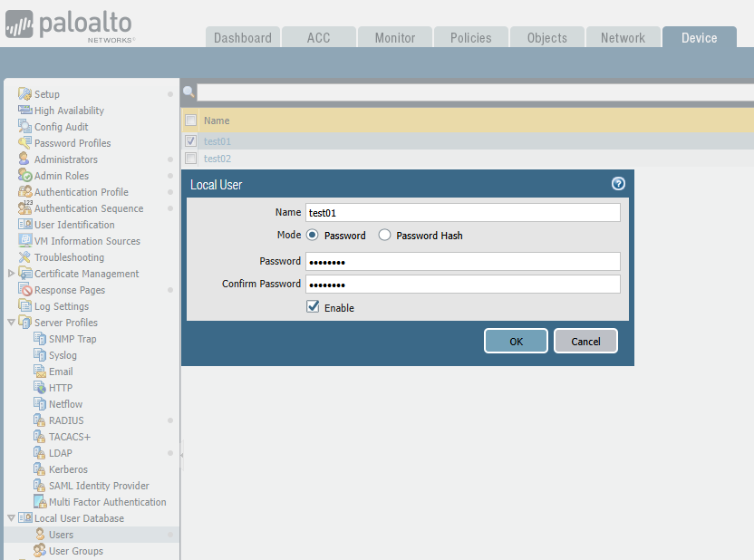Open the Network tab
Image resolution: width=754 pixels, height=560 pixels.
pos(623,37)
